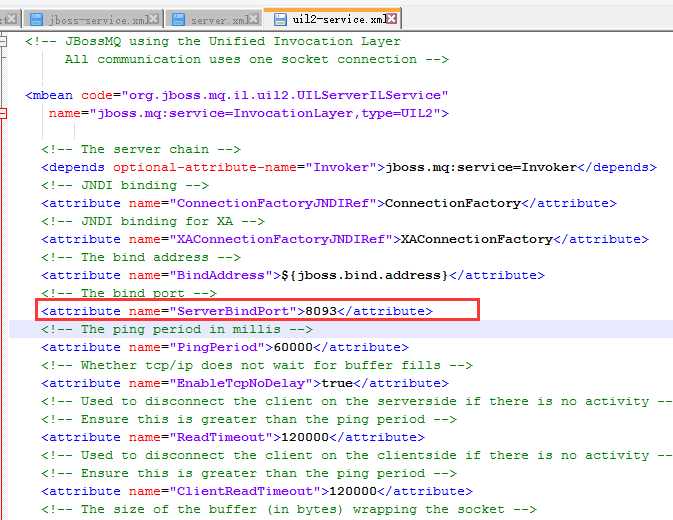
Task: Click the BindAddress attribute line
Action: [293, 275]
